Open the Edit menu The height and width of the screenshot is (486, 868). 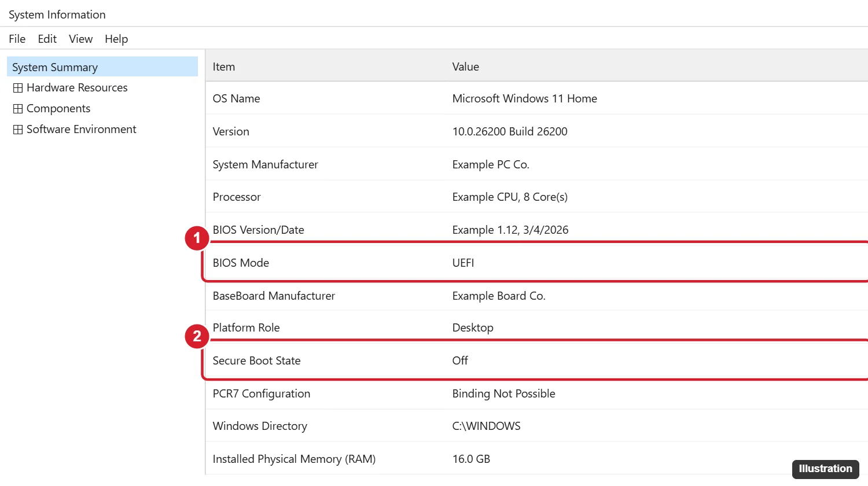[x=47, y=39]
